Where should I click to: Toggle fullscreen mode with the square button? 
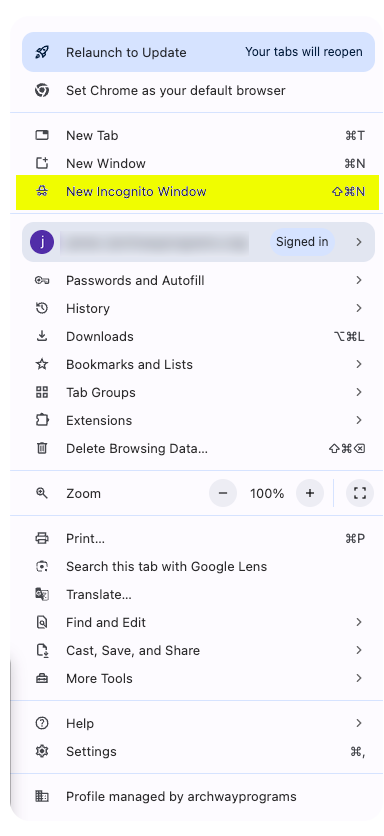coord(360,493)
